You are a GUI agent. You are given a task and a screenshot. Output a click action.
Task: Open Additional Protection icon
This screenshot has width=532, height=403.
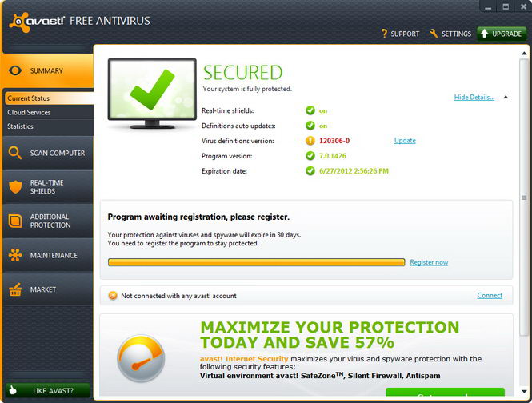(x=15, y=221)
